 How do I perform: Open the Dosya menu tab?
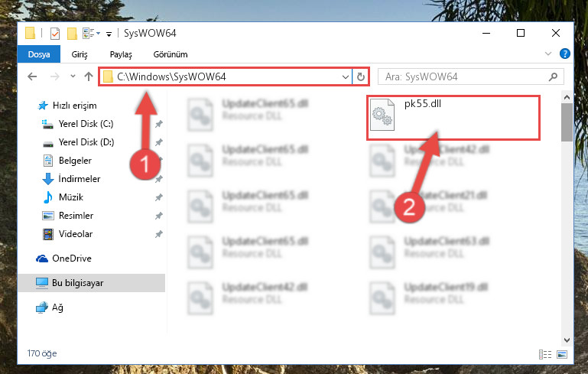(39, 54)
